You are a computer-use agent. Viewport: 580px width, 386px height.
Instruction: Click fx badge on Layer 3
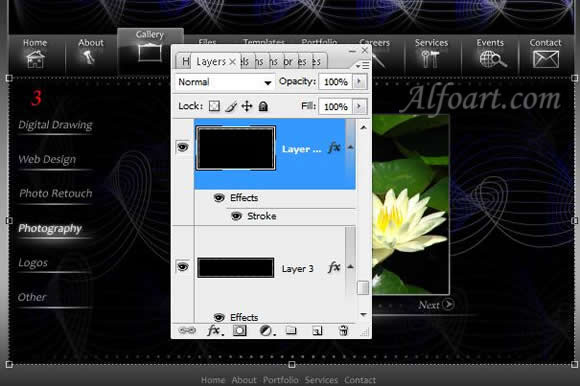334,267
